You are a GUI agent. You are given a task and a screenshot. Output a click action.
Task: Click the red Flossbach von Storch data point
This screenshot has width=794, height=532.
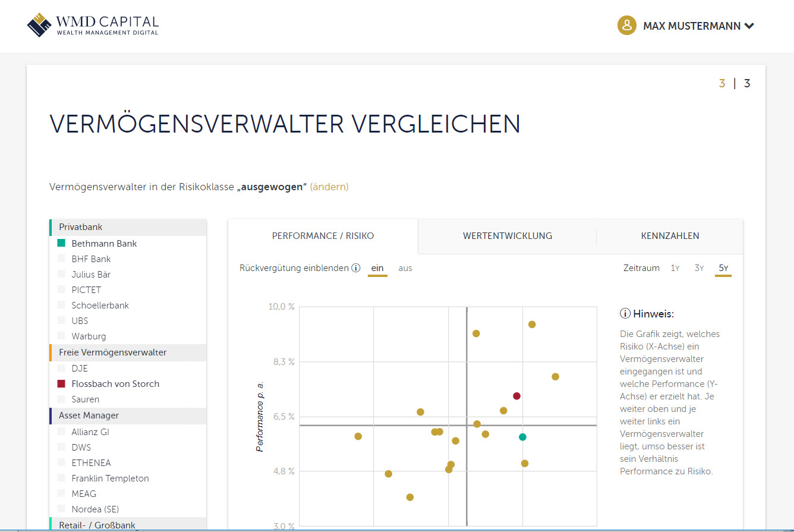click(x=516, y=396)
